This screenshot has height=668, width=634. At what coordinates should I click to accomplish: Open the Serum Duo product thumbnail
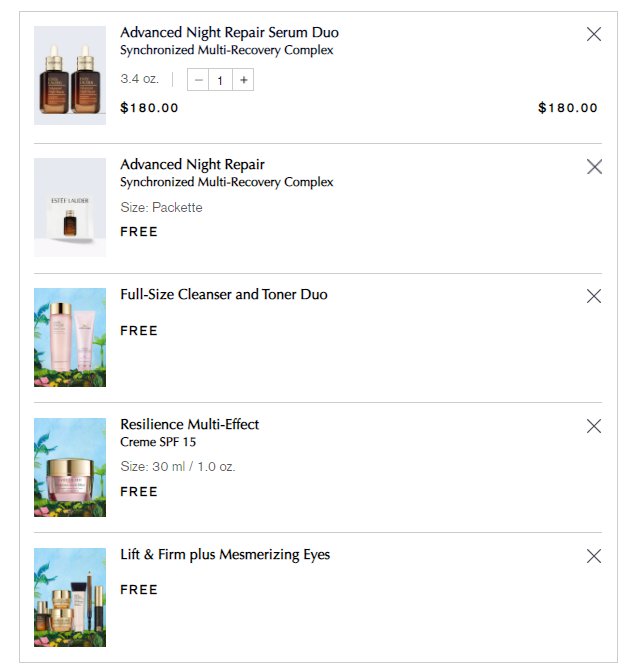tap(70, 75)
